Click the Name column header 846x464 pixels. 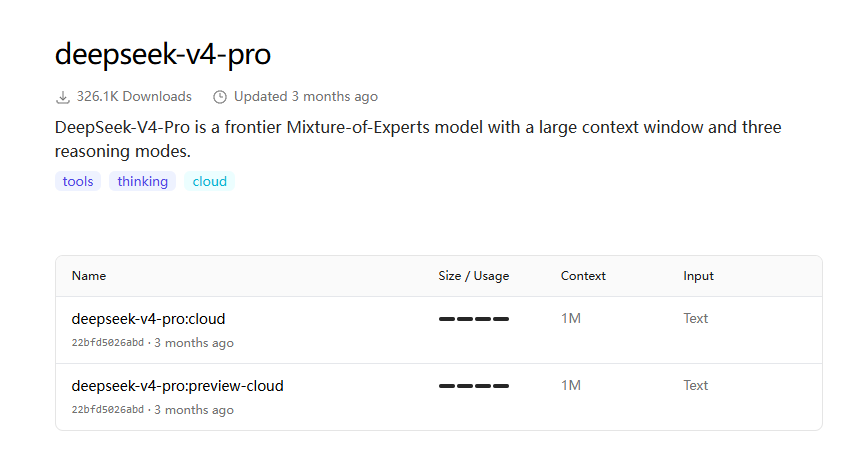89,276
